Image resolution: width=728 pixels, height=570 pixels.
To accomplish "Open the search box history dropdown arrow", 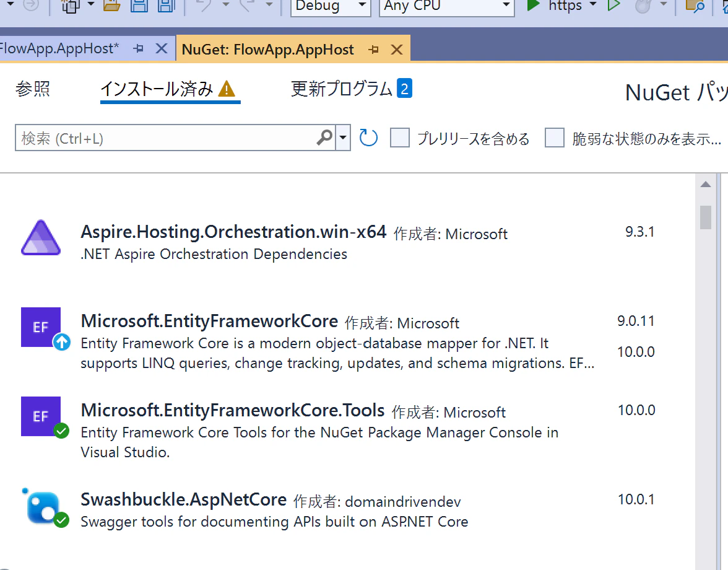I will point(343,138).
